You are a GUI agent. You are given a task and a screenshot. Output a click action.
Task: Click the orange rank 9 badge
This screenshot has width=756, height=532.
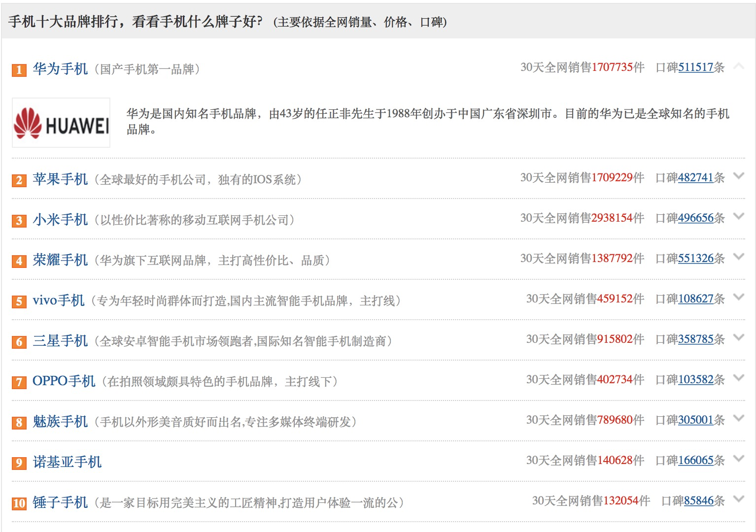[19, 463]
